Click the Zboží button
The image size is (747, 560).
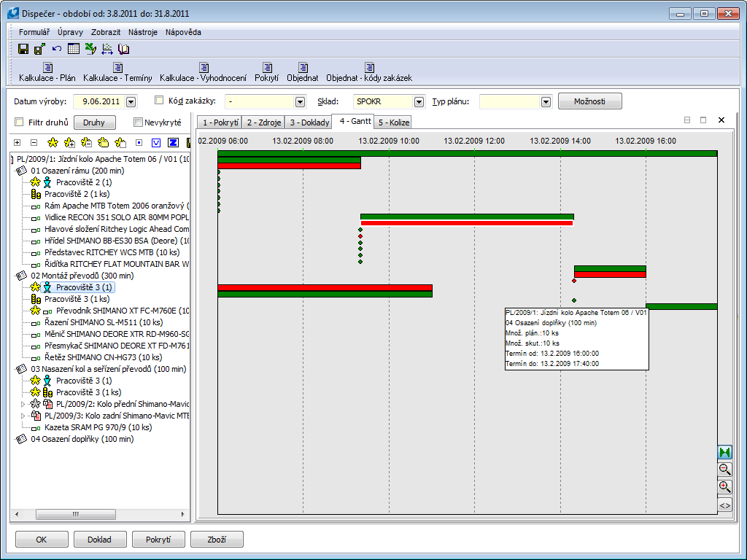[x=217, y=539]
